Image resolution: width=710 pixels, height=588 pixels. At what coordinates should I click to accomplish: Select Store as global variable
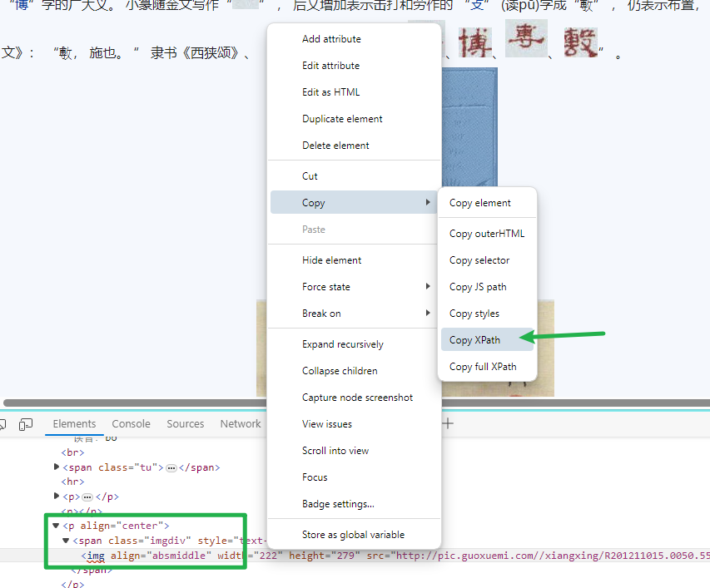coord(354,535)
